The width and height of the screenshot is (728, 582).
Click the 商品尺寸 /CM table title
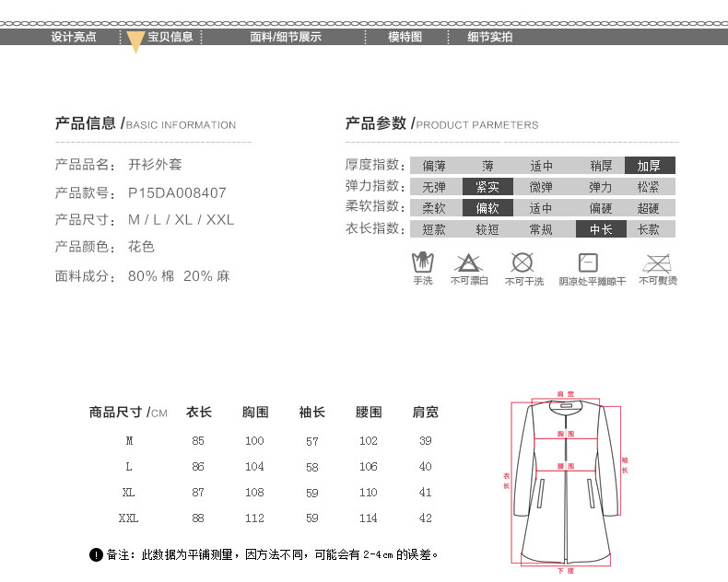coord(128,413)
